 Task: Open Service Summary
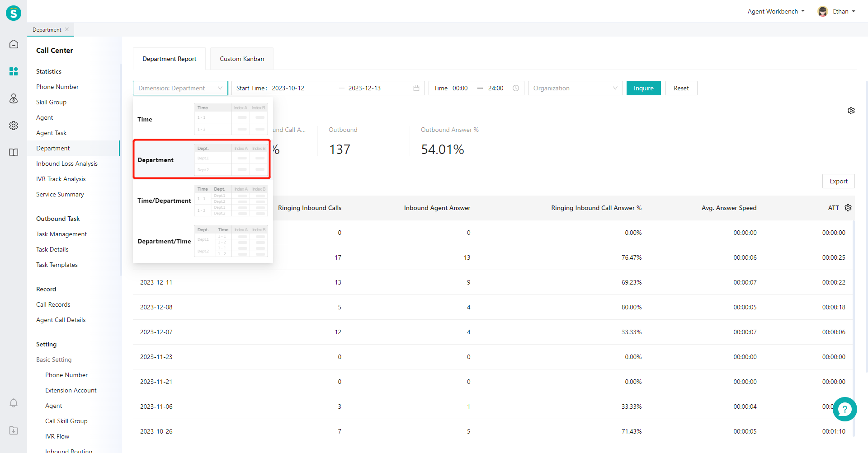tap(60, 194)
